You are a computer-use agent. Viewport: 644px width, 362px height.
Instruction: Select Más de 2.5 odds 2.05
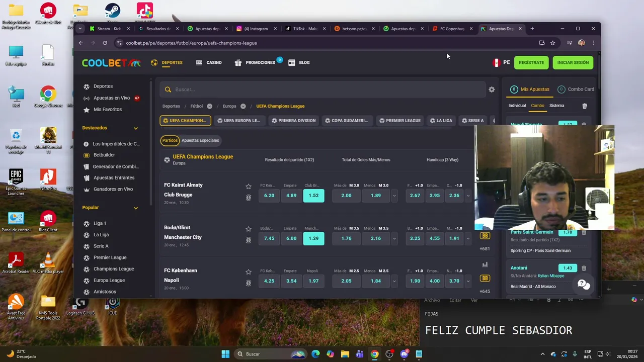(346, 281)
